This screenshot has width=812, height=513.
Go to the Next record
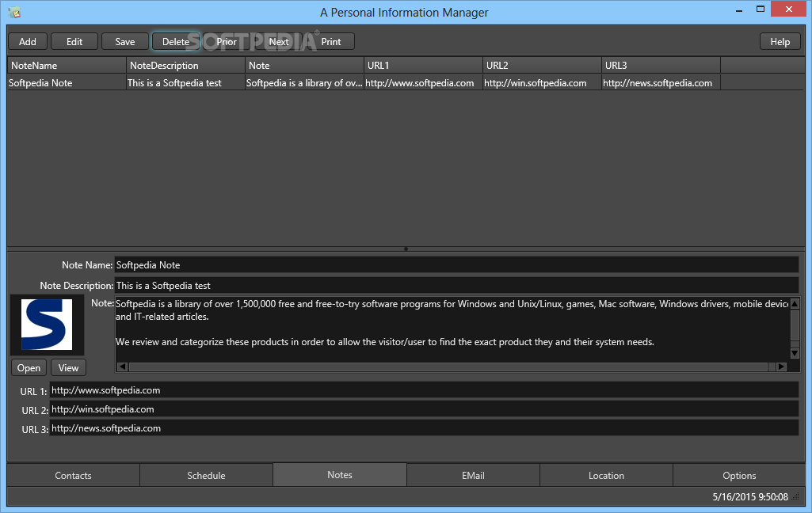pos(279,42)
